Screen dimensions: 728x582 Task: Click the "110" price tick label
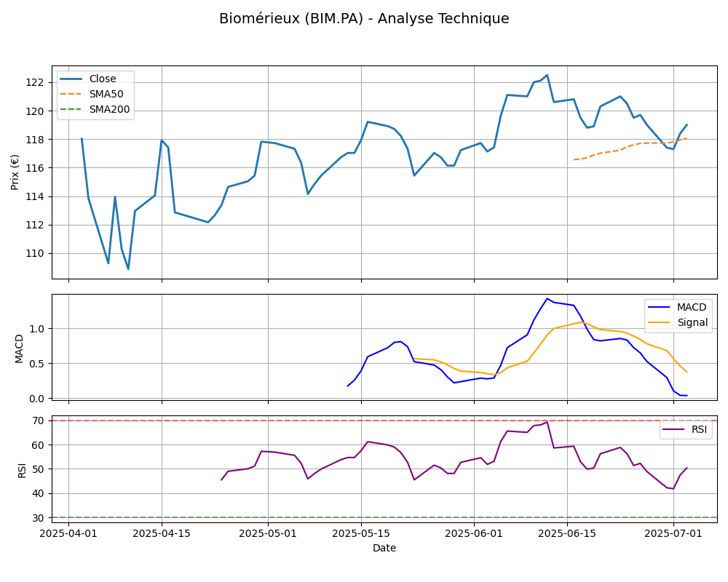click(35, 253)
